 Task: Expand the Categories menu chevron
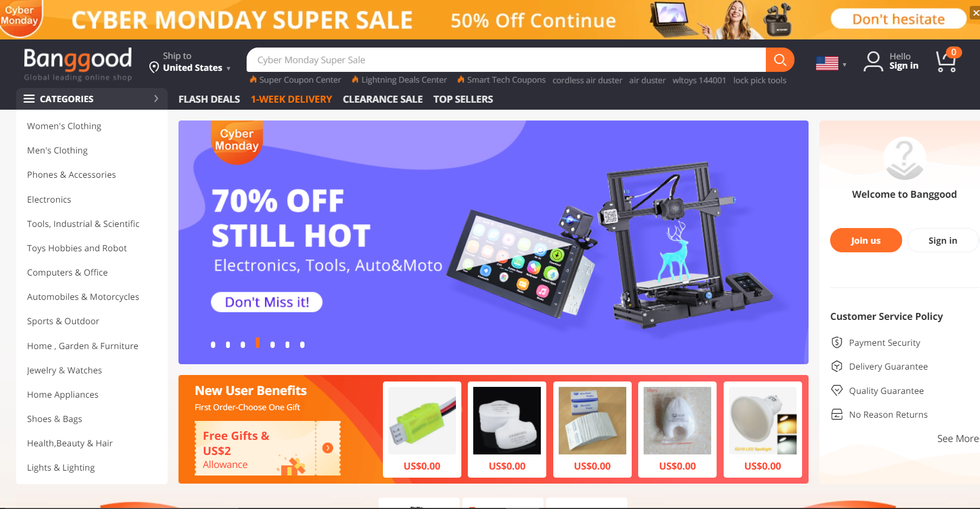pos(156,98)
